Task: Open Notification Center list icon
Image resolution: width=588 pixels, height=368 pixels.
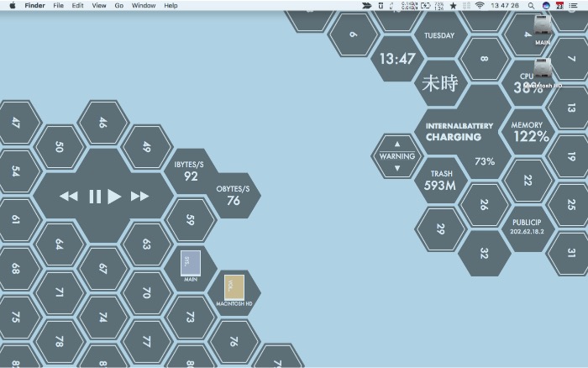Action: pos(573,5)
